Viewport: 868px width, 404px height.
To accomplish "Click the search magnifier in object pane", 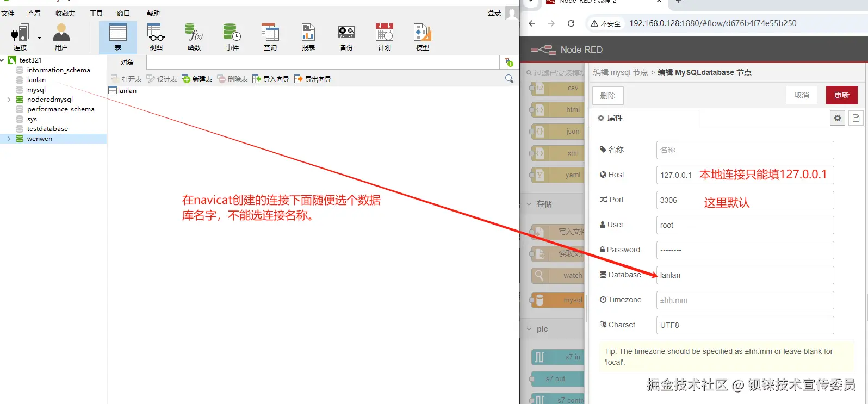I will pos(509,79).
